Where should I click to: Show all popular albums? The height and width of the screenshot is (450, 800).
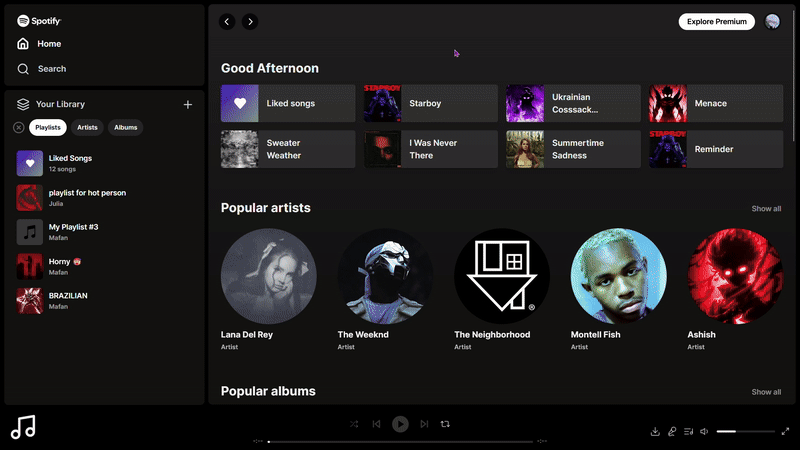(766, 392)
